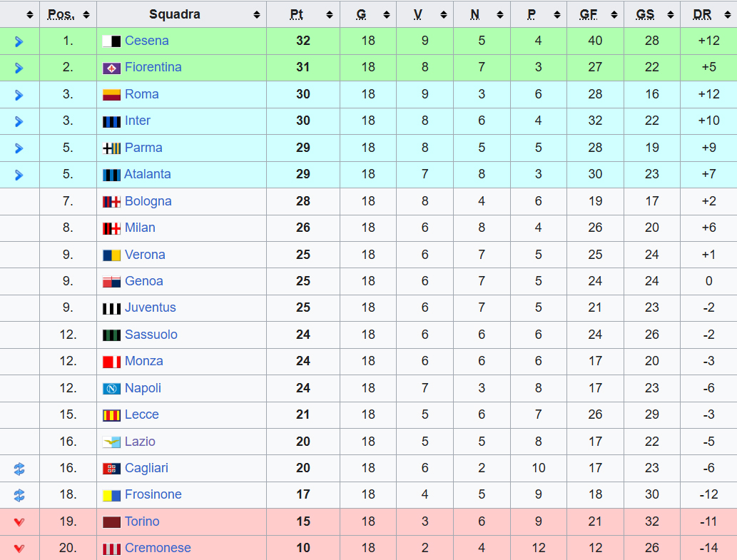Click the Cagliari flag icon

[x=111, y=469]
